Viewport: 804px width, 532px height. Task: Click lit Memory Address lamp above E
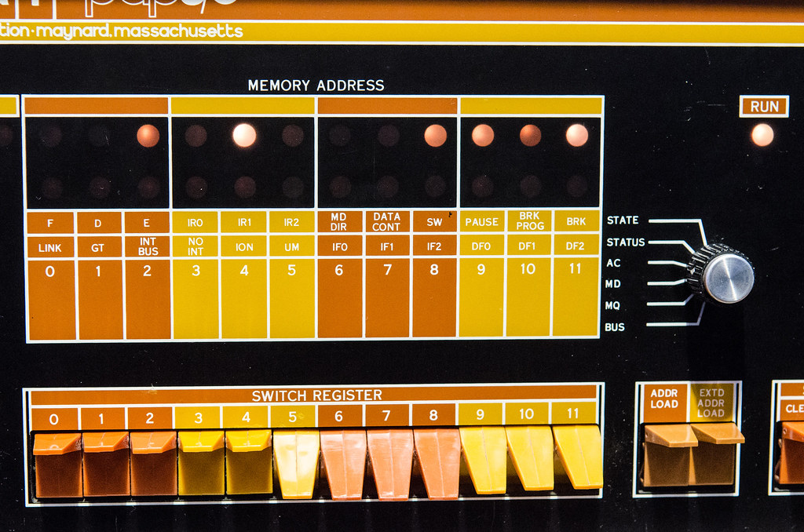coord(148,136)
